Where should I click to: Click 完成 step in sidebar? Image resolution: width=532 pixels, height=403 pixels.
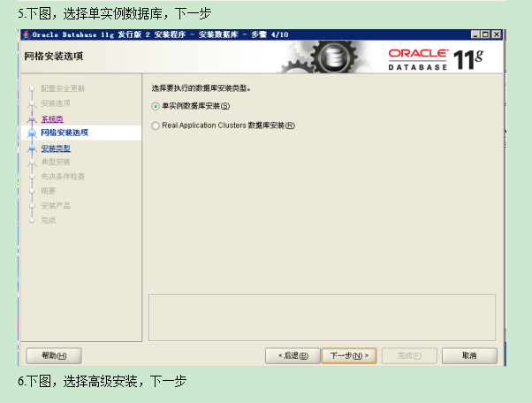[49, 220]
